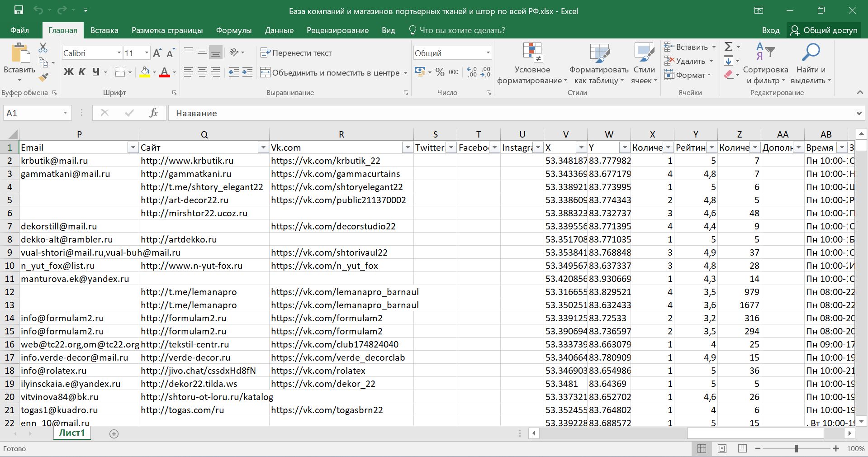Open the Email column filter dropdown
Image resolution: width=868 pixels, height=457 pixels.
pos(133,148)
